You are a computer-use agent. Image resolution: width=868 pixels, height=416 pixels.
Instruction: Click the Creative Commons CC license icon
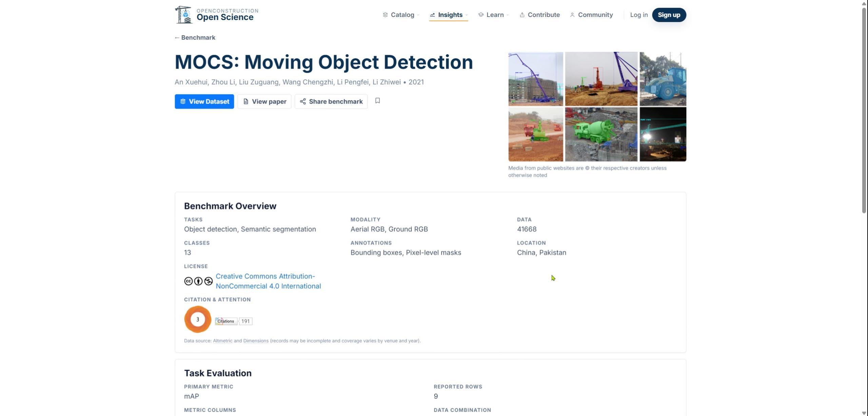click(188, 281)
